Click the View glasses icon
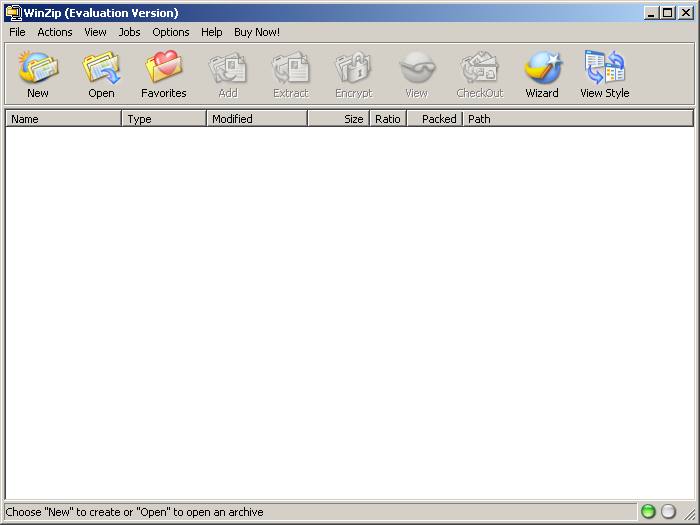 pyautogui.click(x=417, y=67)
